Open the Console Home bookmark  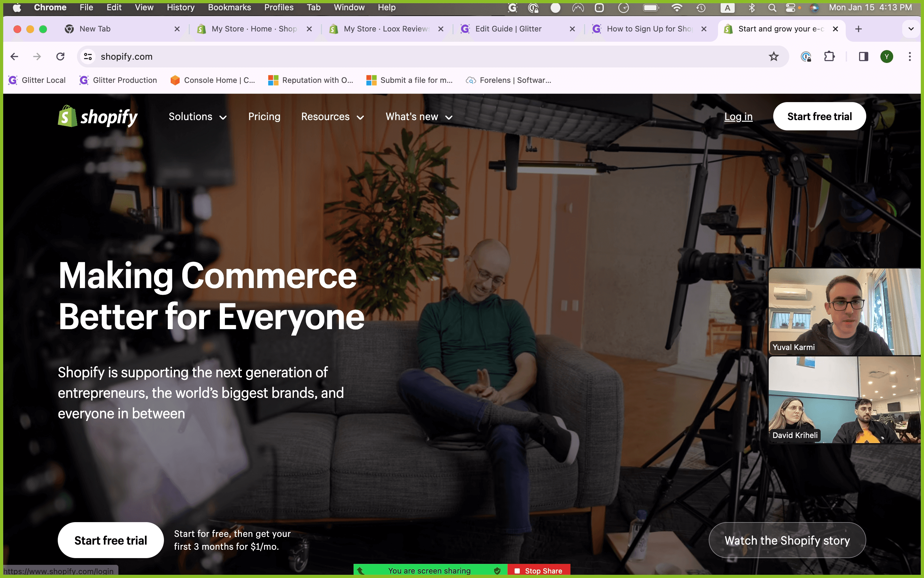point(213,80)
